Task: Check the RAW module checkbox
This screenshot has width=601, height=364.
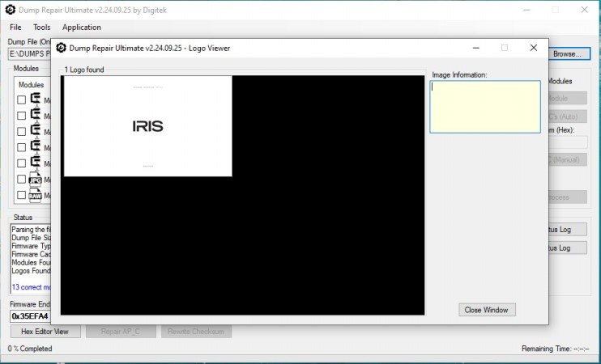Action: tap(21, 195)
